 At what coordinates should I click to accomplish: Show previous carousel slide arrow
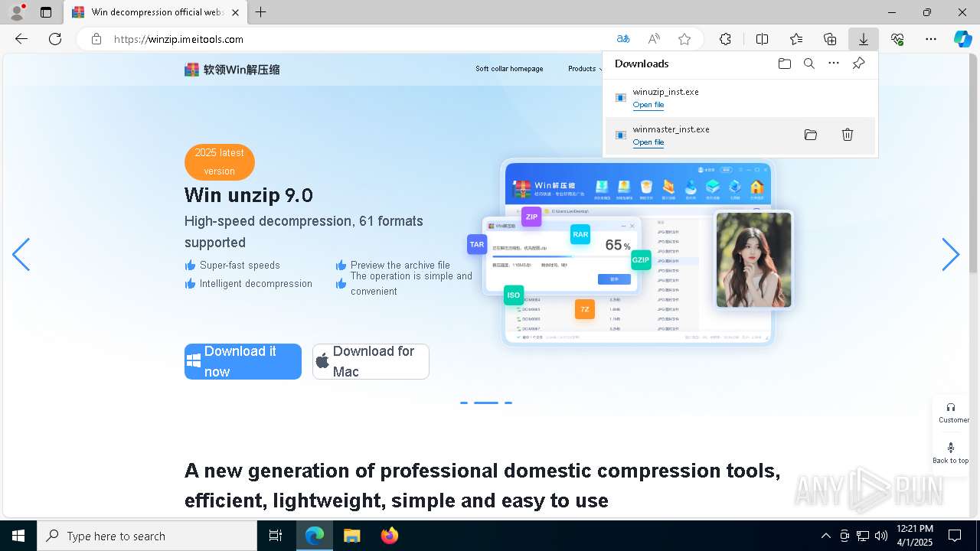(x=21, y=254)
